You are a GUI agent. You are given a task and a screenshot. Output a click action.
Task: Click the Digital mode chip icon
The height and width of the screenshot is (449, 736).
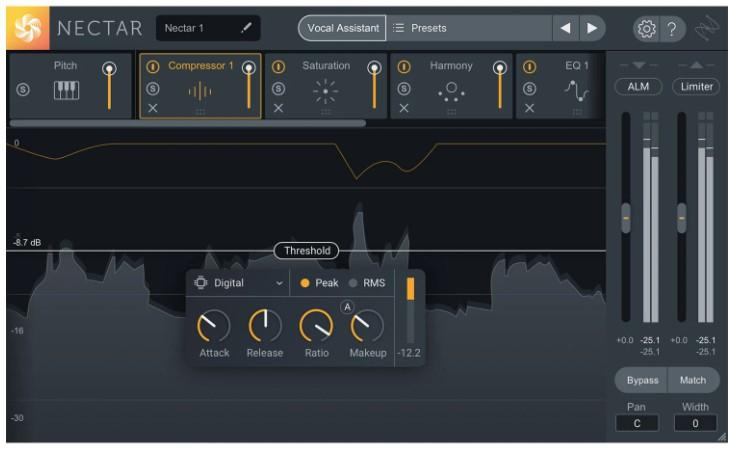[200, 282]
